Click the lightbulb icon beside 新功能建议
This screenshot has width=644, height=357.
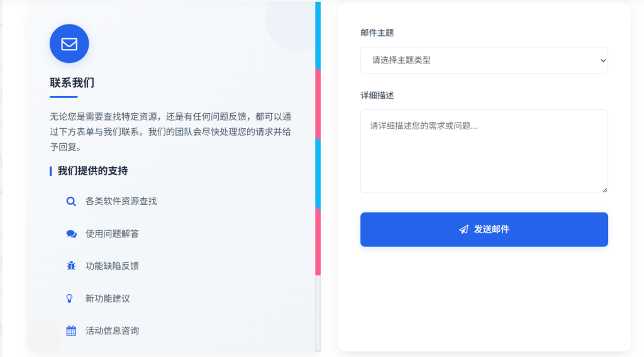pos(70,299)
